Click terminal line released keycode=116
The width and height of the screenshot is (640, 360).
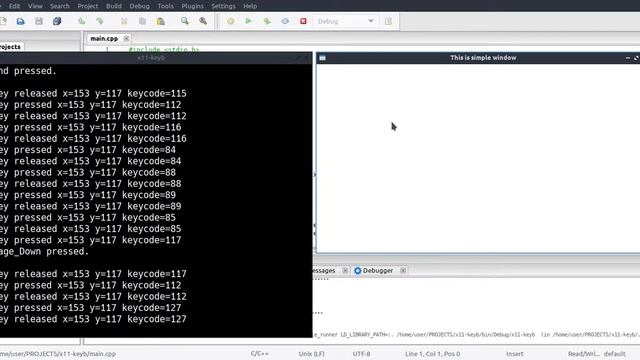click(93, 139)
